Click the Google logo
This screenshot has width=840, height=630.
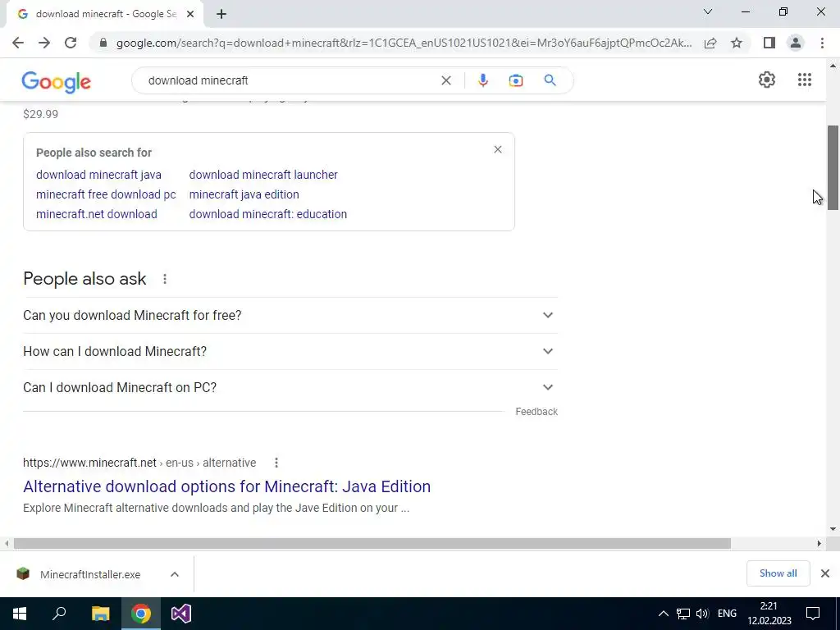[57, 82]
